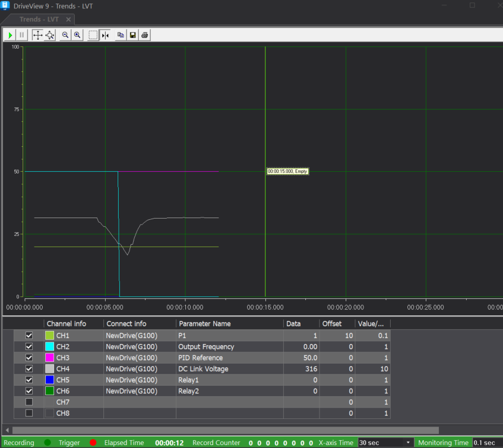Close the Trends - LVT tab
503x448 pixels.
click(x=68, y=20)
